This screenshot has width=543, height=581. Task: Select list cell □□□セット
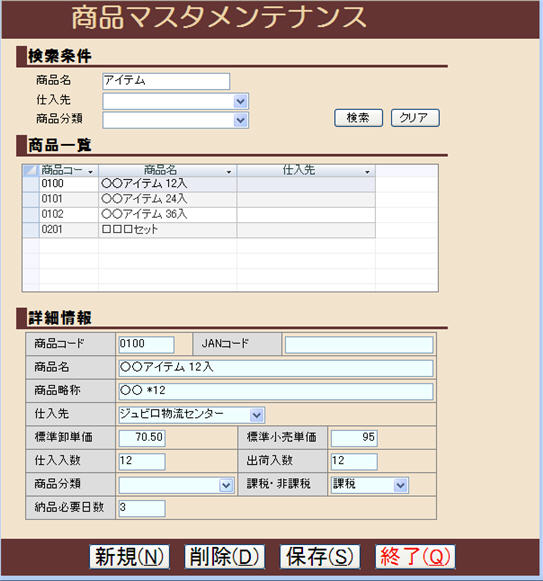[x=168, y=230]
